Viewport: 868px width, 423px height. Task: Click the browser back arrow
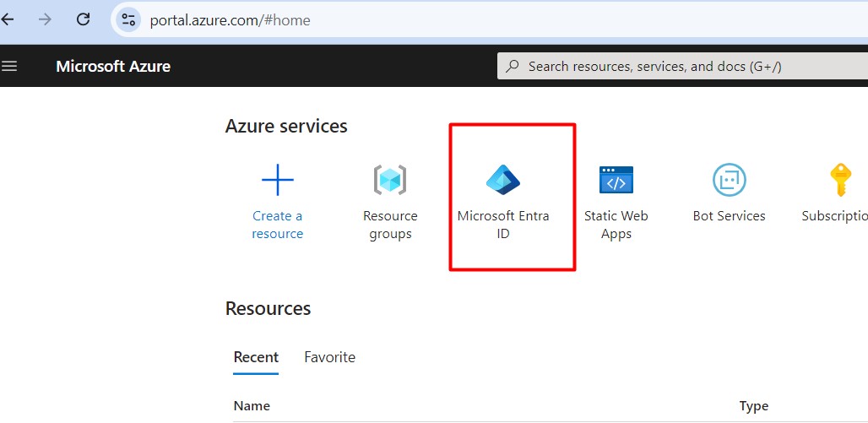tap(8, 20)
